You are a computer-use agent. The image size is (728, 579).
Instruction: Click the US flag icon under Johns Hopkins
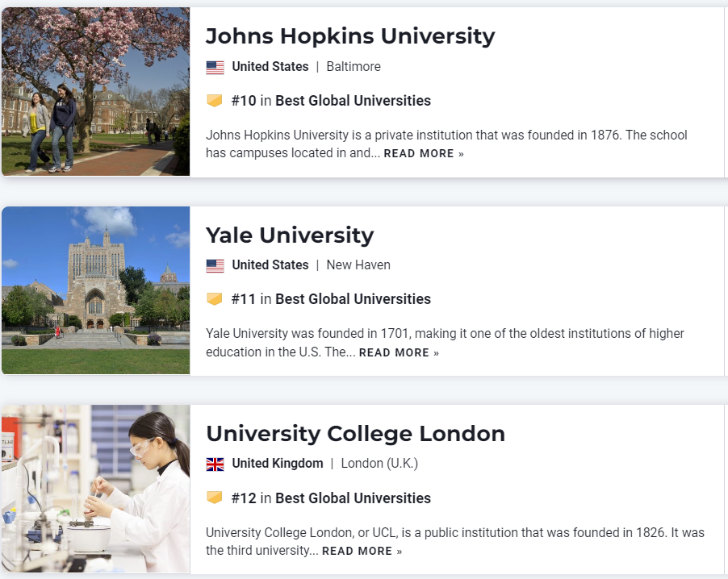pos(215,67)
